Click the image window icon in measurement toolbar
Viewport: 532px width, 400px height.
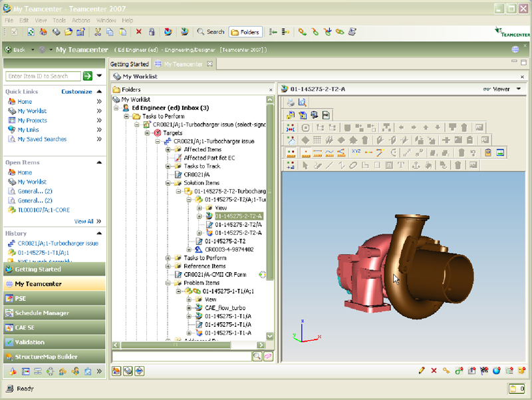500,152
